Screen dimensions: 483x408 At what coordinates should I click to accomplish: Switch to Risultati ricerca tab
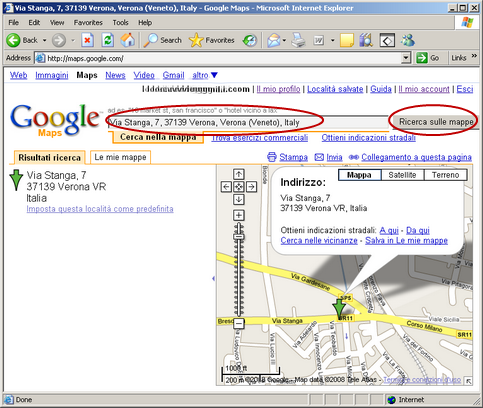[x=49, y=157]
